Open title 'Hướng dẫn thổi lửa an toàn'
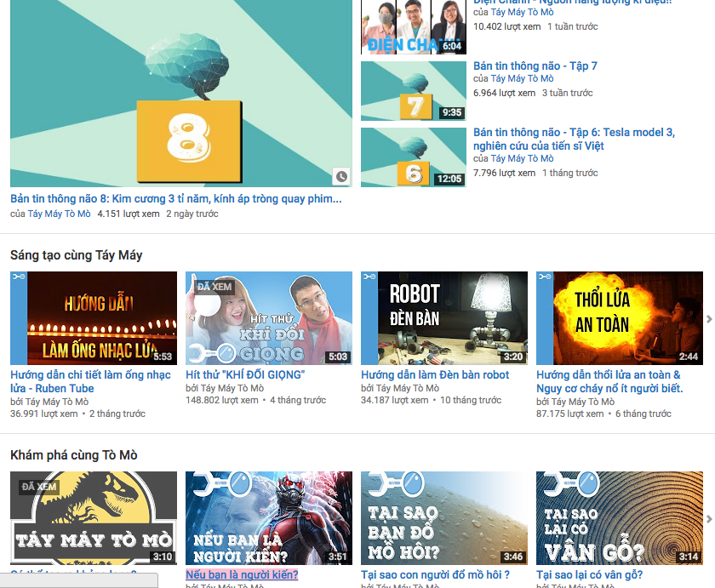Viewport: 715px width, 588px height. pyautogui.click(x=609, y=381)
